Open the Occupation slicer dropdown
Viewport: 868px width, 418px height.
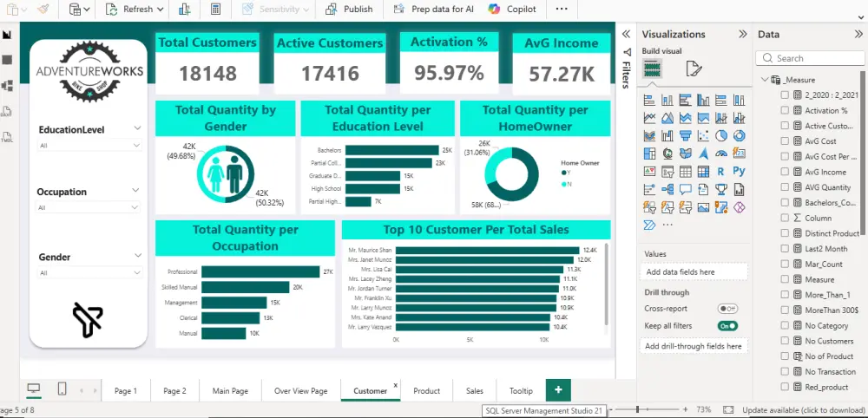point(89,207)
